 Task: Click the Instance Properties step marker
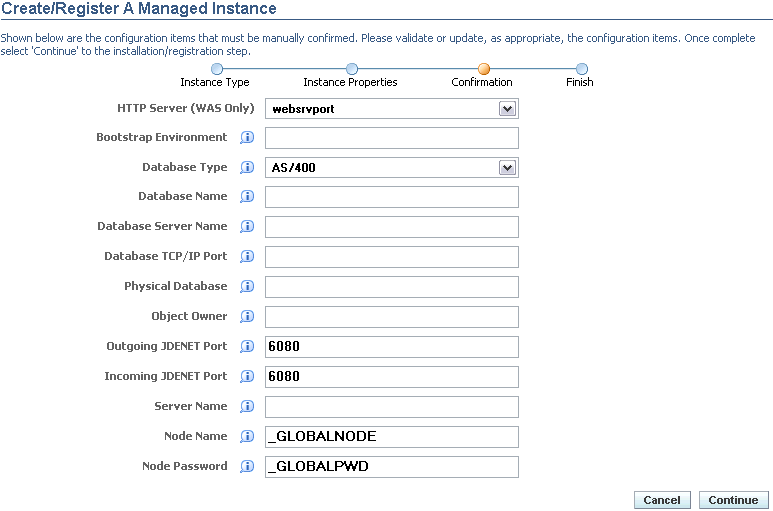point(351,69)
